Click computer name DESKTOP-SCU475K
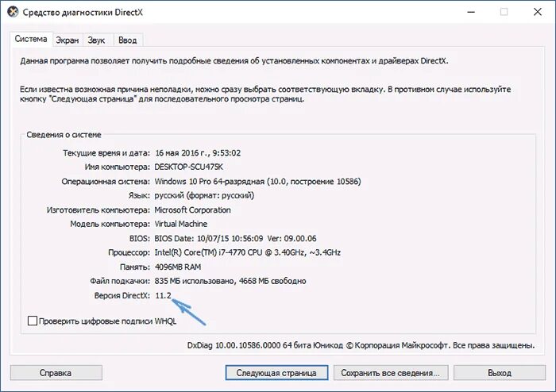Screen dimensions: 556x392 (x=189, y=167)
